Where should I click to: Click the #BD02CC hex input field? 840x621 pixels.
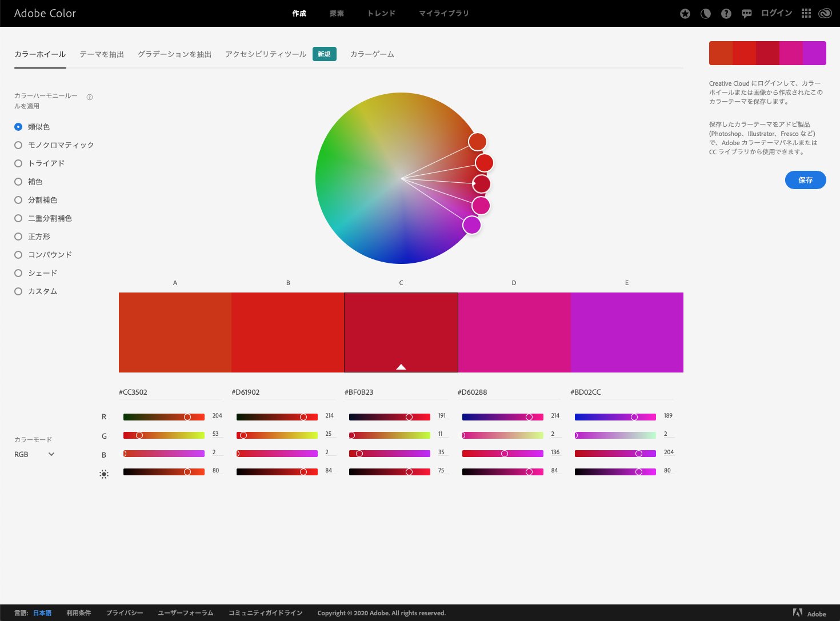point(622,392)
